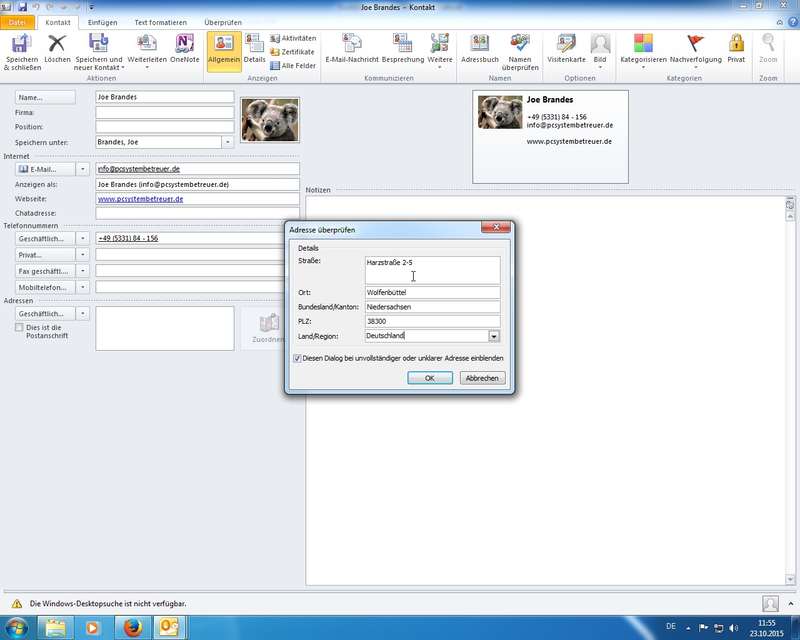
Task: Expand the Speichern unter dropdown arrow
Action: pyautogui.click(x=227, y=143)
